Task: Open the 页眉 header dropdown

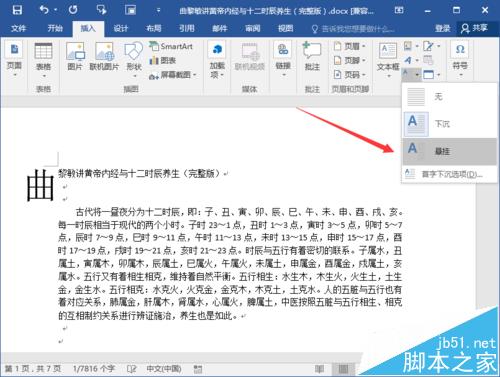Action: click(350, 46)
